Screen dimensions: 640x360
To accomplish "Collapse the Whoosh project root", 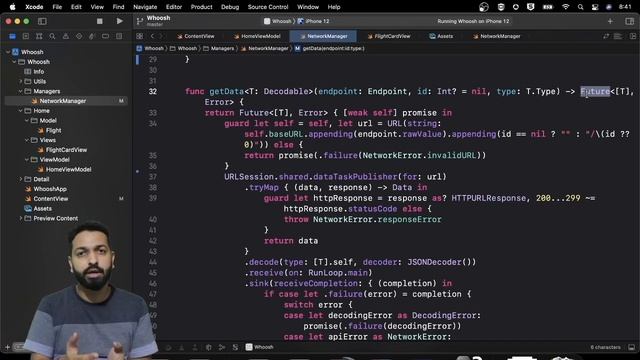I will 8,52.
